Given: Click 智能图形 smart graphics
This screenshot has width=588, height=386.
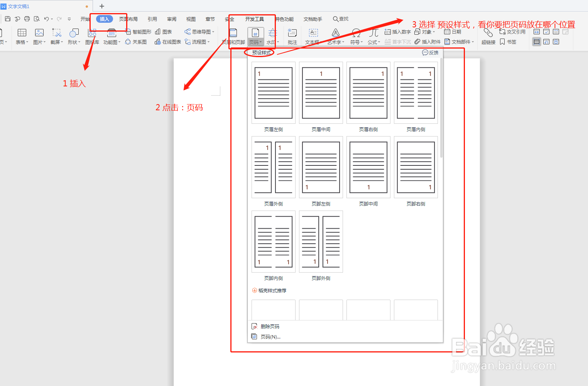Looking at the screenshot, I should pos(139,32).
